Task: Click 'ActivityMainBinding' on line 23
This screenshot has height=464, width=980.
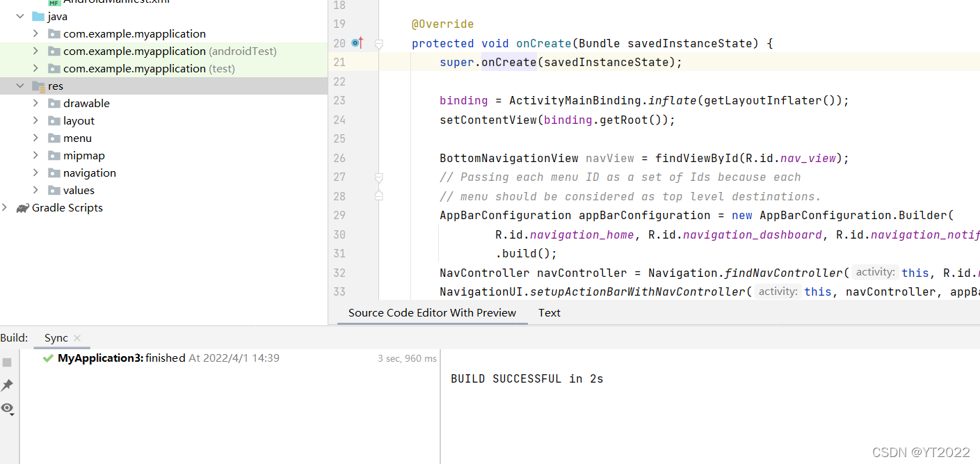Action: [x=575, y=101]
